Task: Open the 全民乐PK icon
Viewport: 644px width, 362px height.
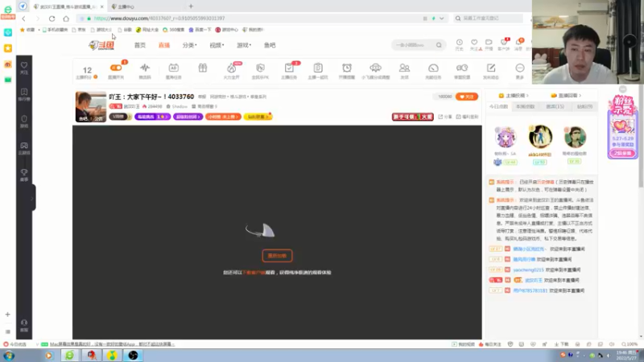Action: point(260,68)
